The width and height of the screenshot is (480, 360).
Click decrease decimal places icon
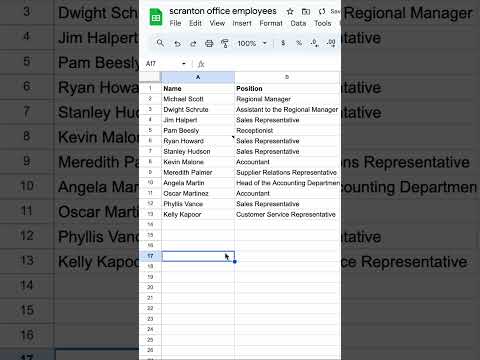pyautogui.click(x=314, y=43)
